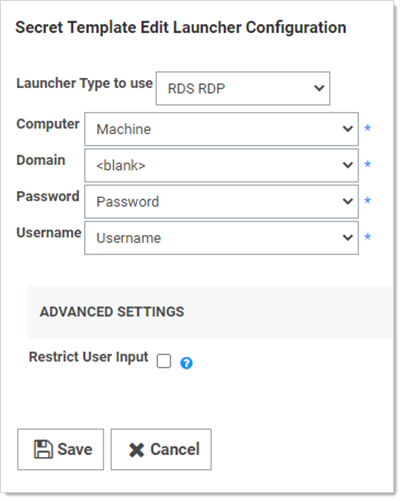Click the required asterisk next to Domain

368,164
